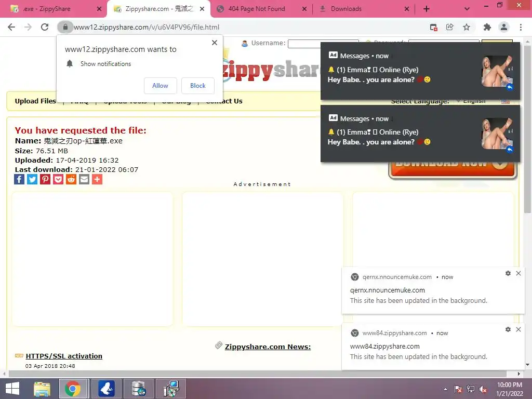Go back using the browser back arrow
Viewport: 532px width, 399px height.
tap(11, 27)
